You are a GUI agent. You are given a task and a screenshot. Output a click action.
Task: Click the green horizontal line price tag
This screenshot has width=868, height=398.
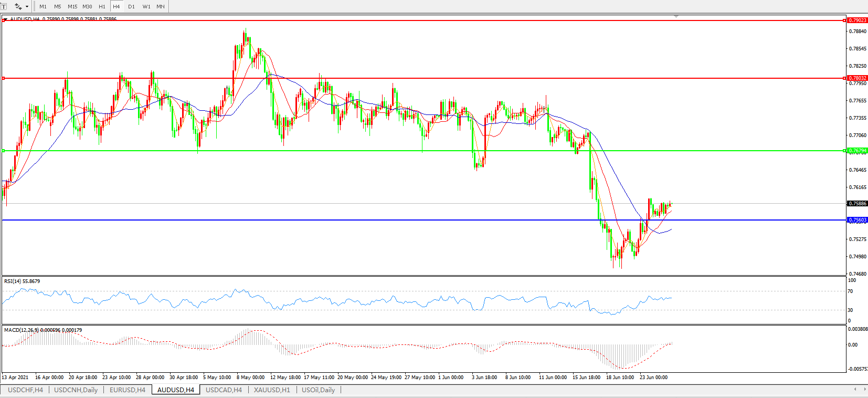pyautogui.click(x=857, y=151)
